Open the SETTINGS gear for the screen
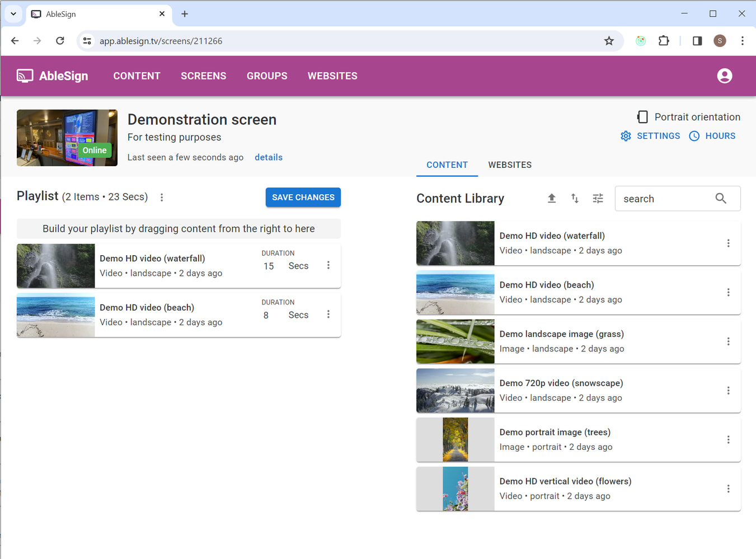 [650, 136]
